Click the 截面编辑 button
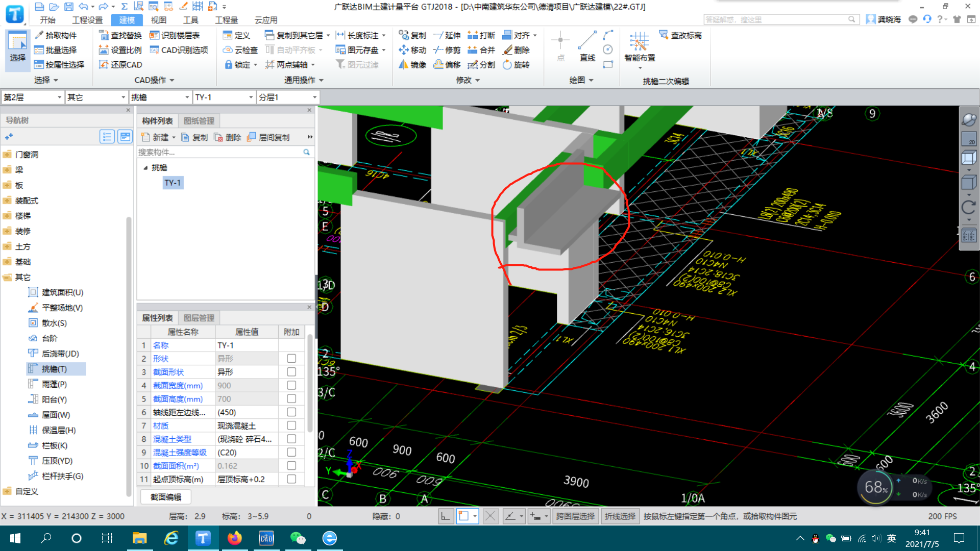 click(165, 497)
